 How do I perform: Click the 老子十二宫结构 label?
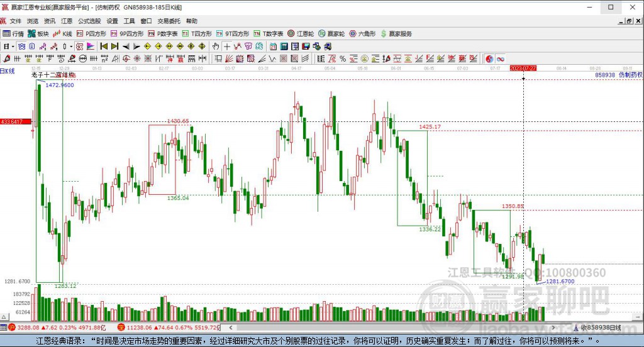click(x=53, y=75)
